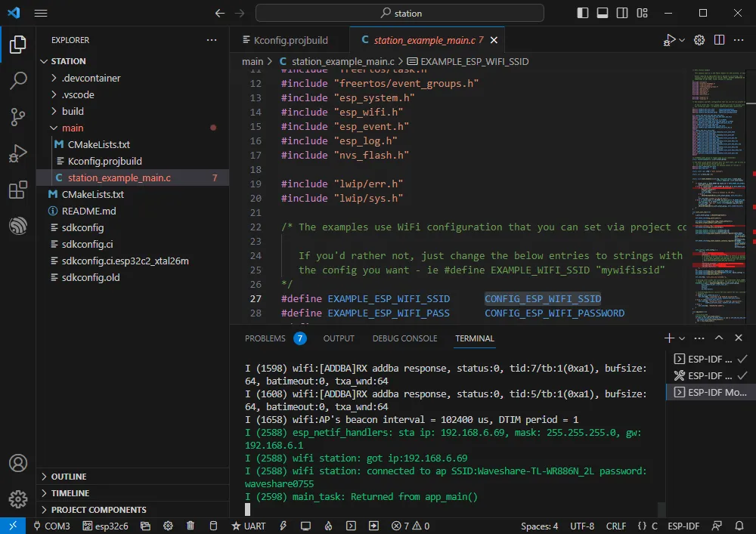756x534 pixels.
Task: Toggle the bottom panel visibility
Action: pyautogui.click(x=603, y=13)
